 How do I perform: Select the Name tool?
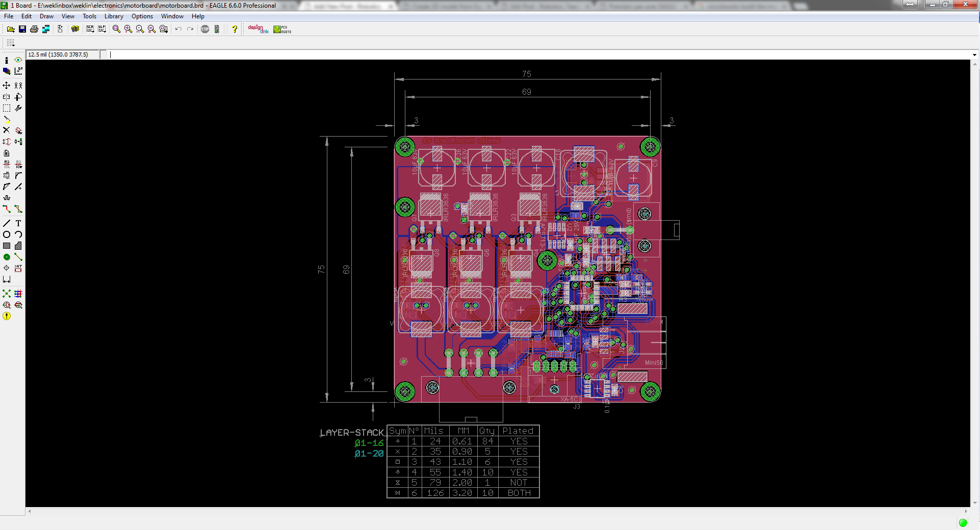point(7,164)
